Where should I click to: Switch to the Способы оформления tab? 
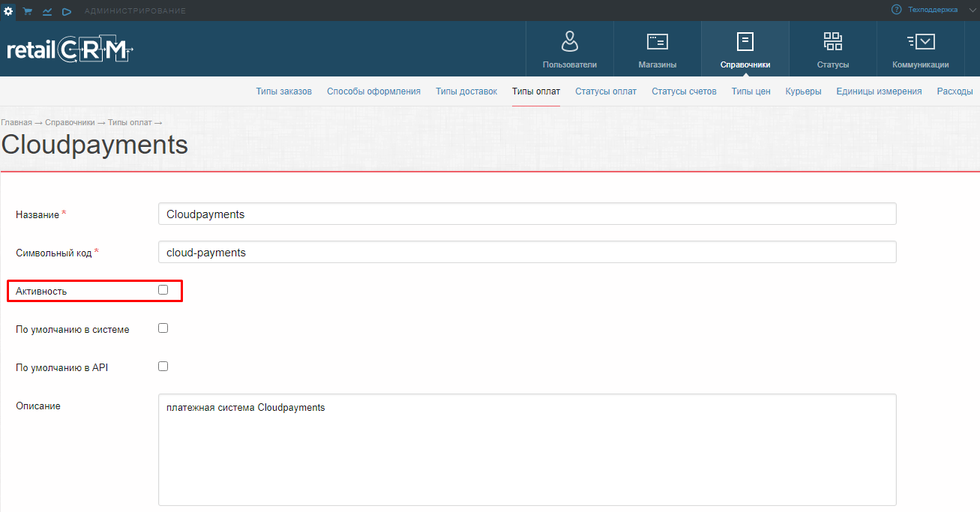point(373,91)
